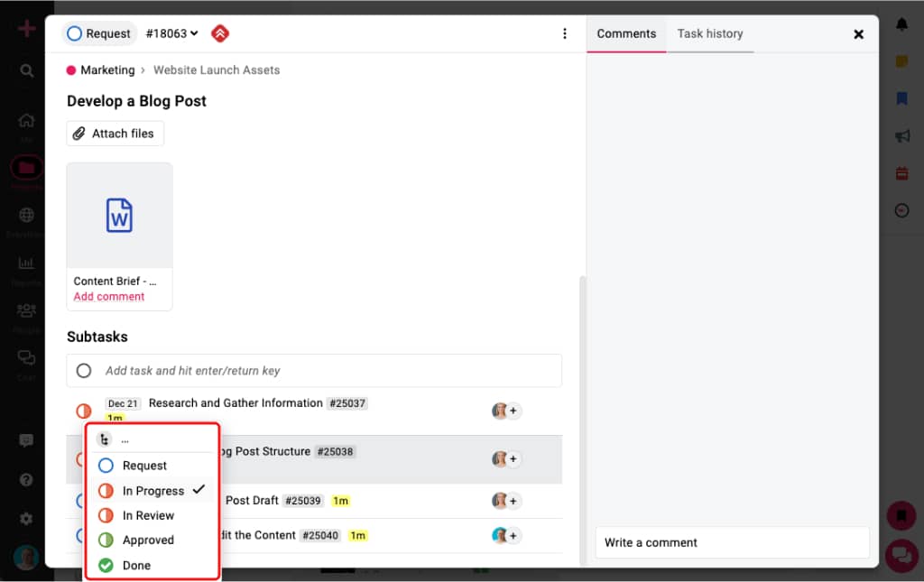Click the task panel vertical scrollbar
This screenshot has width=924, height=582.
click(583, 420)
